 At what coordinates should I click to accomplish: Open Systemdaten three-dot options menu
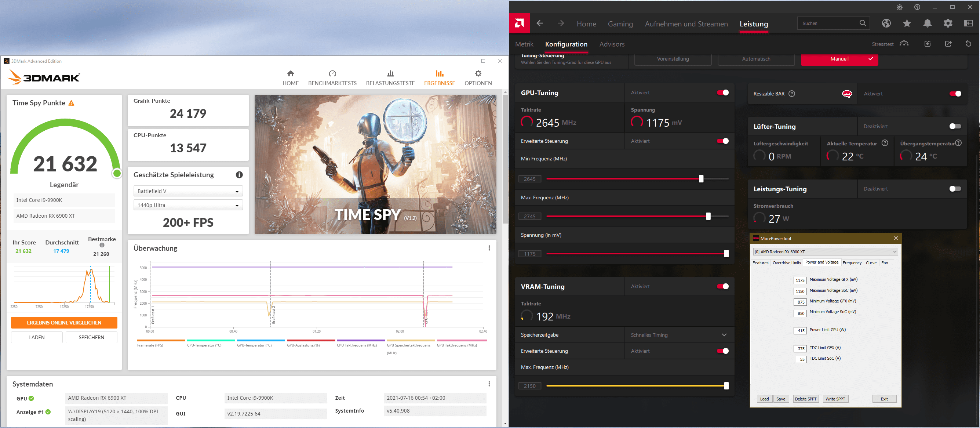[x=489, y=384]
